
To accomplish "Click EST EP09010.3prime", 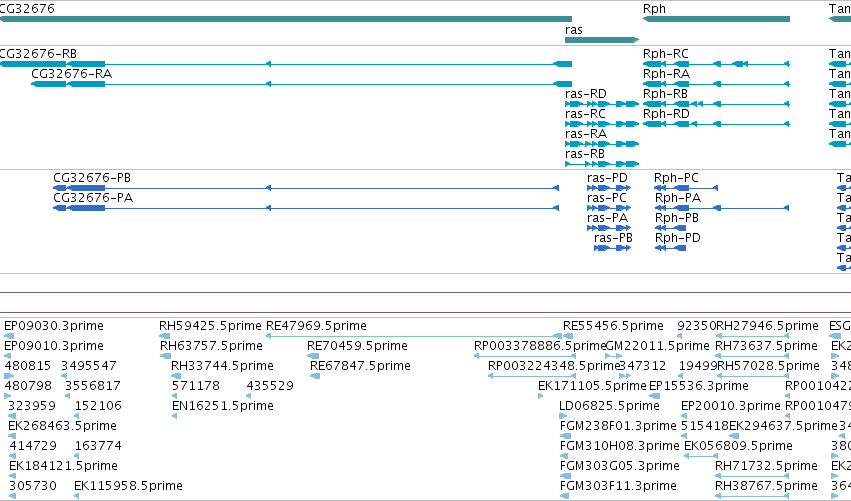I will pos(54,346).
